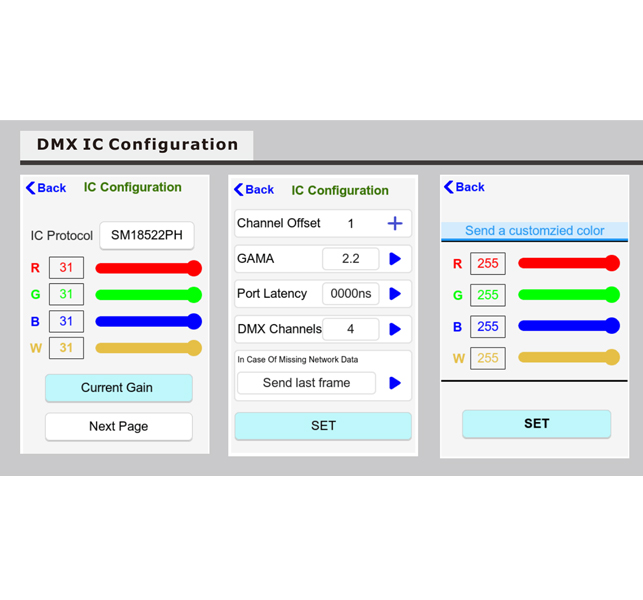The image size is (643, 600).
Task: Click the blue arrow next to GAMA
Action: [x=395, y=259]
